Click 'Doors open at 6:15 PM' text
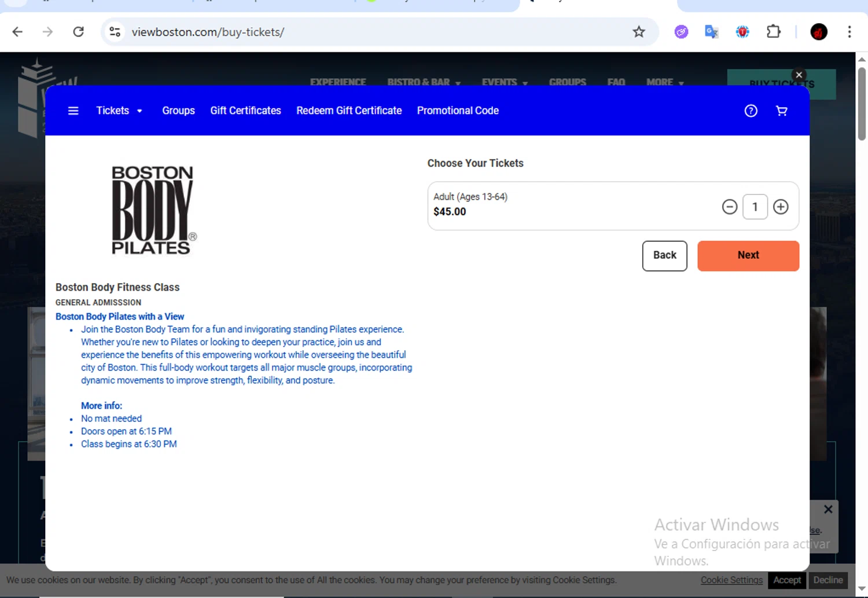Screen dimensions: 868x598 click(x=126, y=431)
